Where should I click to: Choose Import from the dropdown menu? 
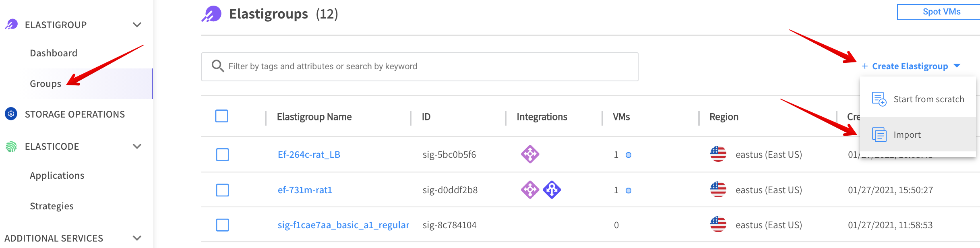(907, 135)
